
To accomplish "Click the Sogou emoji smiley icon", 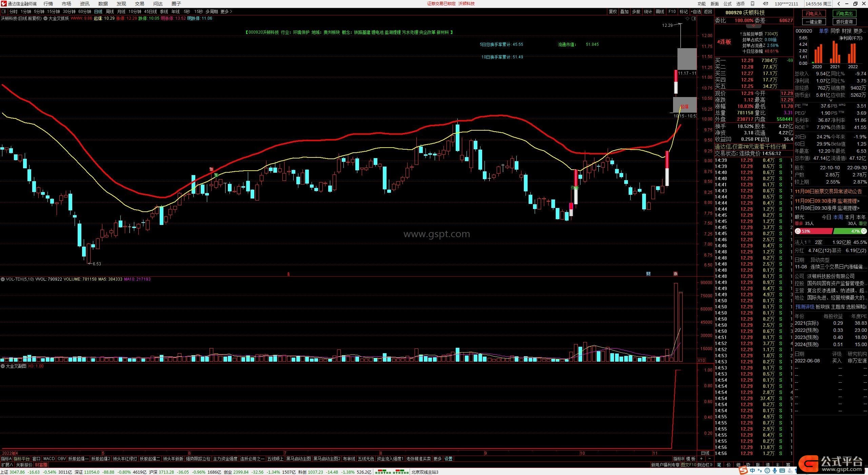I will tap(767, 471).
